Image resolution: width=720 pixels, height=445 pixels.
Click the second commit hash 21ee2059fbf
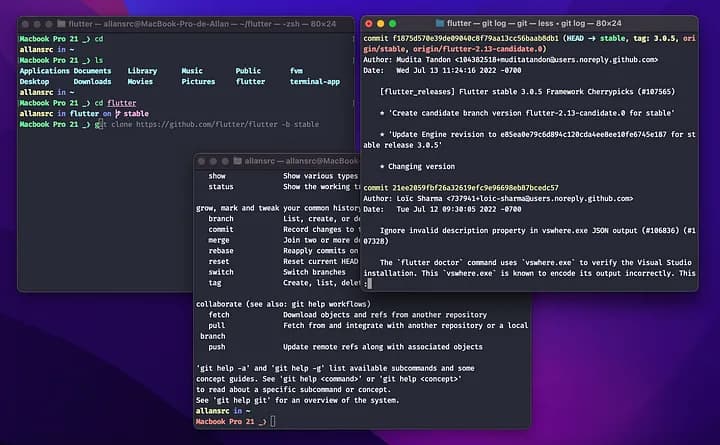pos(476,188)
